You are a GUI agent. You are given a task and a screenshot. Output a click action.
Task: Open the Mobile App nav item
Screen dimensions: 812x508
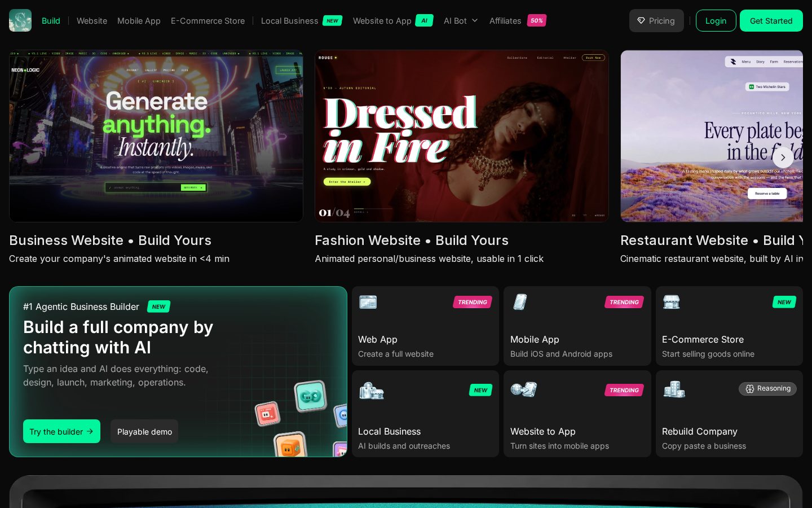tap(139, 21)
